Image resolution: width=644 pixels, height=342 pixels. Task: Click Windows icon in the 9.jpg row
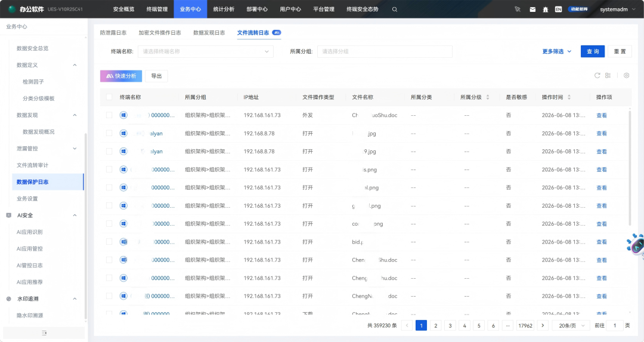pos(123,151)
